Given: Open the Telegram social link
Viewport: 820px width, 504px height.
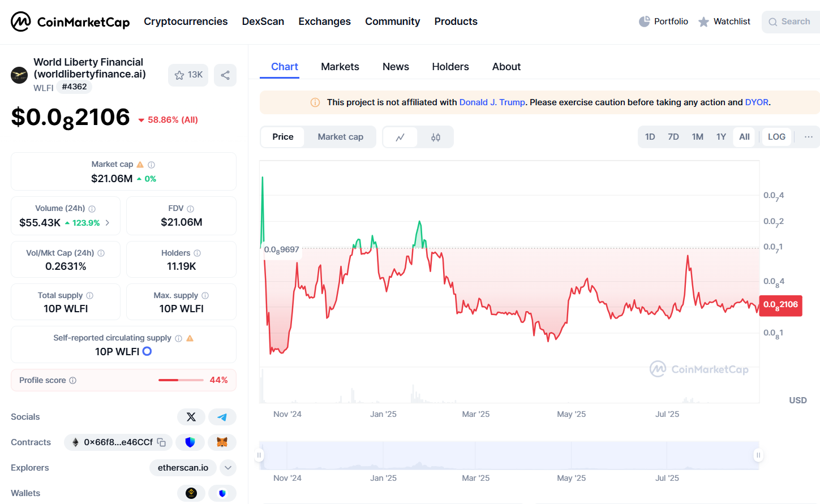Looking at the screenshot, I should coord(222,417).
